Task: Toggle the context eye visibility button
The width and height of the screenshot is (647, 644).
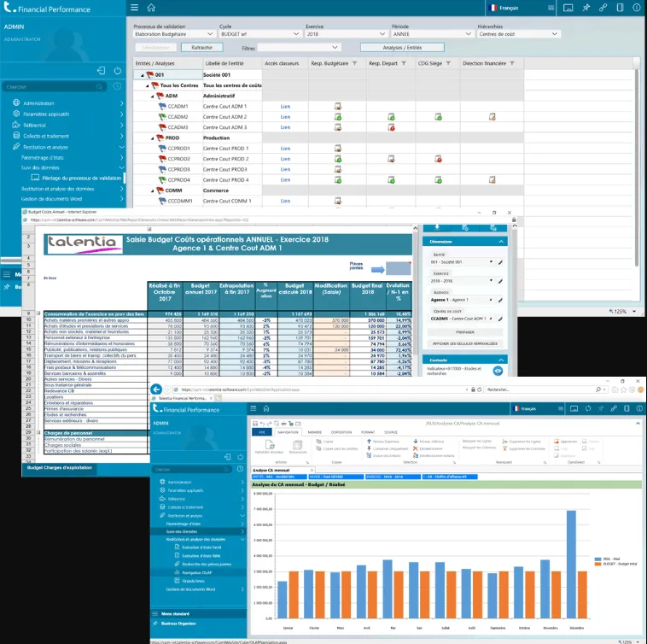Action: 498,371
